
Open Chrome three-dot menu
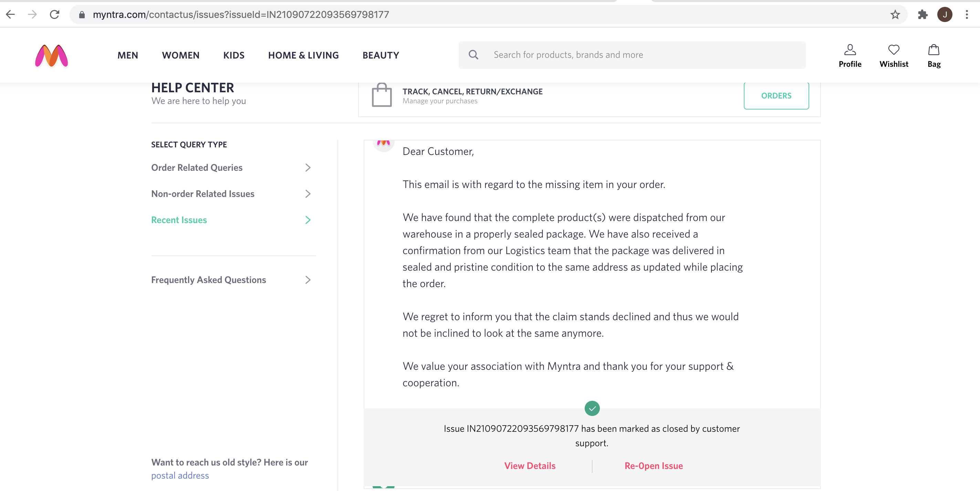966,14
